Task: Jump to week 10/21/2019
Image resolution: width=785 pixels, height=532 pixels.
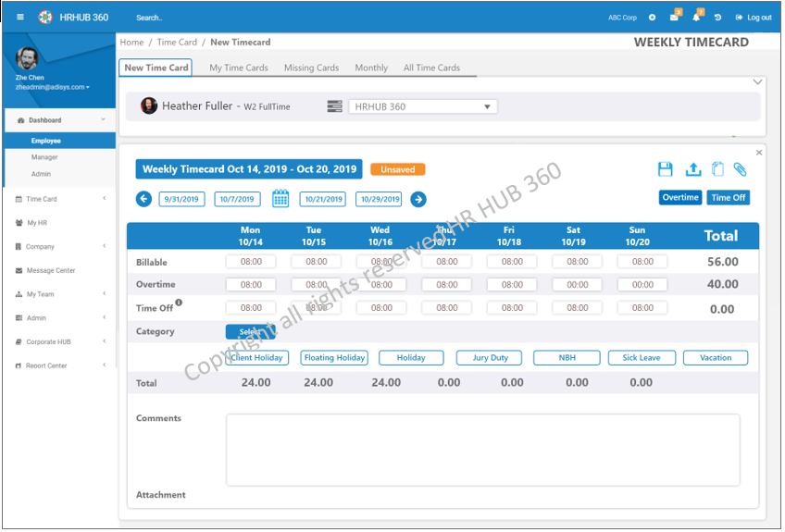Action: click(x=323, y=199)
